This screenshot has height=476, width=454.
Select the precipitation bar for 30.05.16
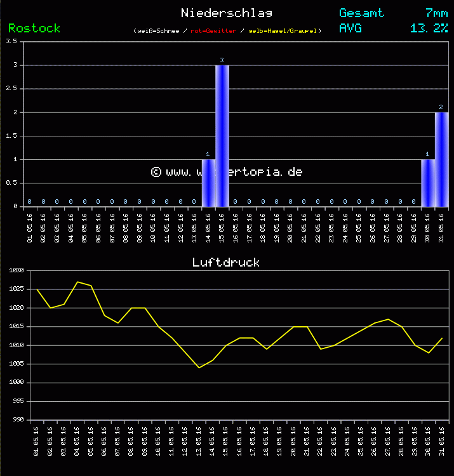click(427, 183)
